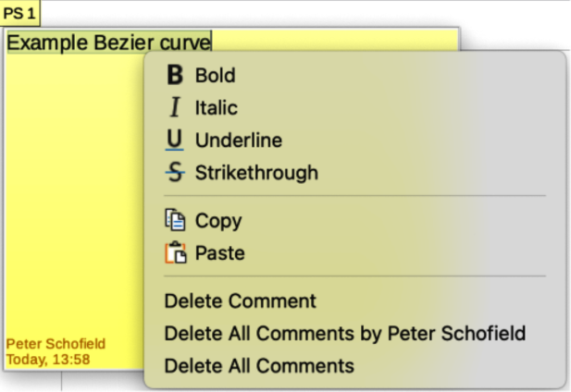This screenshot has height=392, width=571.
Task: Choose Bold from the context menu
Action: 215,76
